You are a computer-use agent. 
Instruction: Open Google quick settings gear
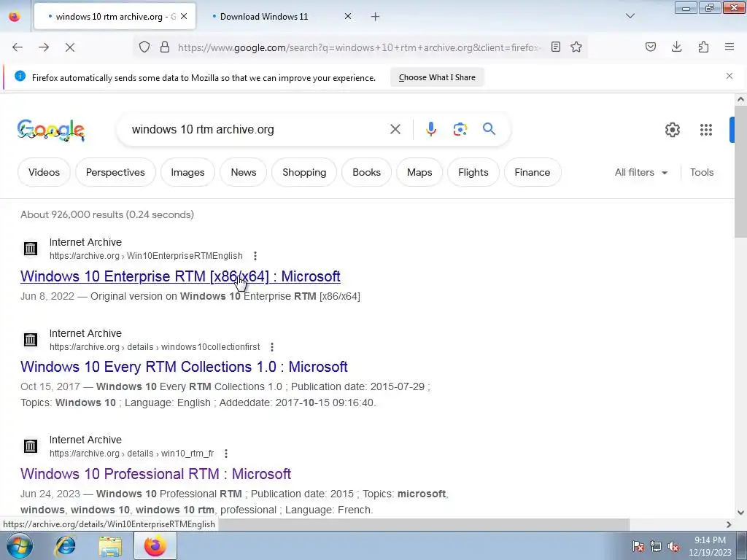click(x=672, y=130)
